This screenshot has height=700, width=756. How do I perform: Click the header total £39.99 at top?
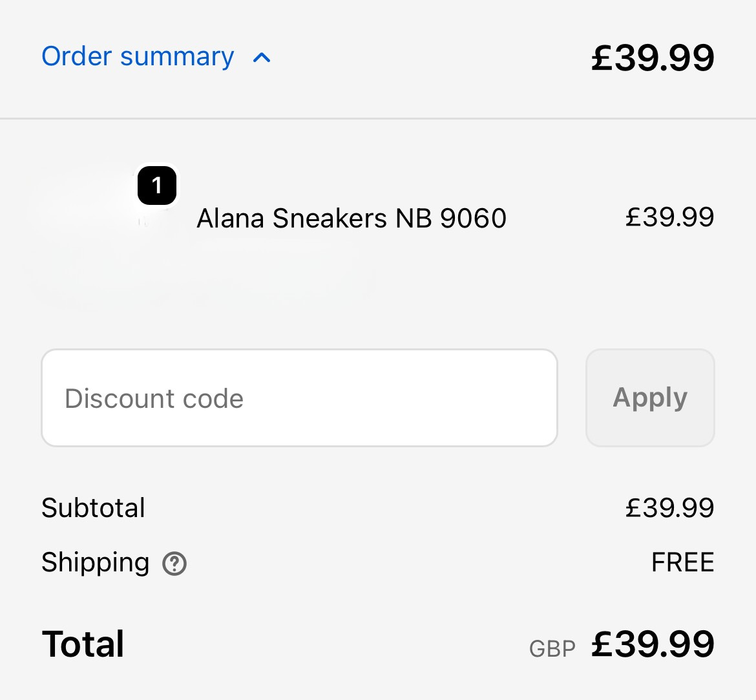click(x=653, y=58)
